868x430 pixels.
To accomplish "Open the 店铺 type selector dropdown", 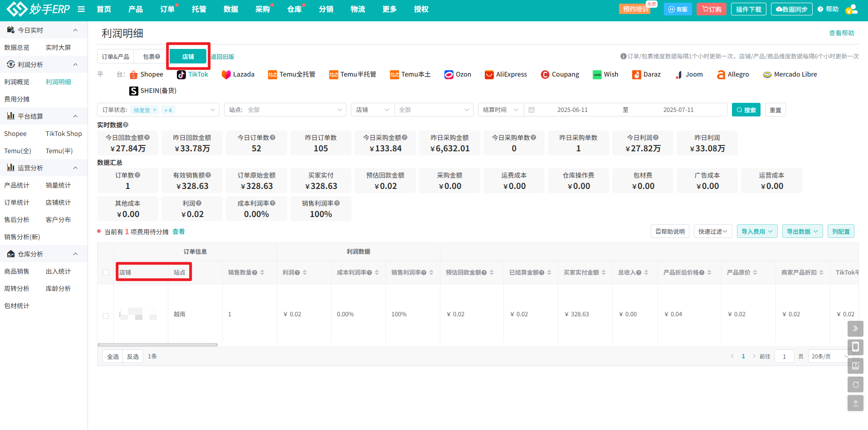I will click(x=373, y=110).
